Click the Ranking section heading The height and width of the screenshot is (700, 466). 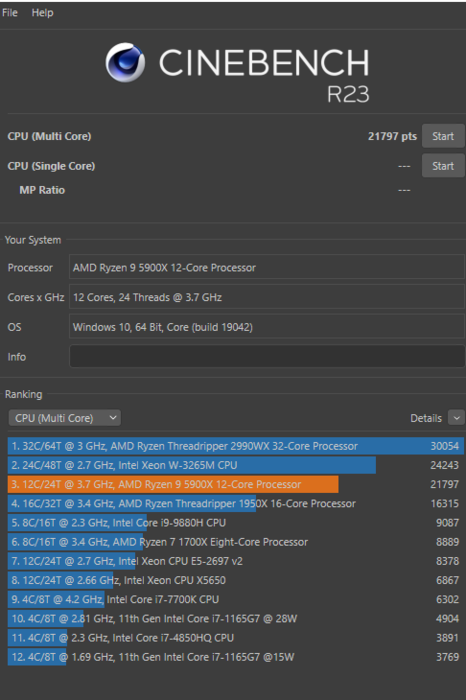pyautogui.click(x=23, y=394)
